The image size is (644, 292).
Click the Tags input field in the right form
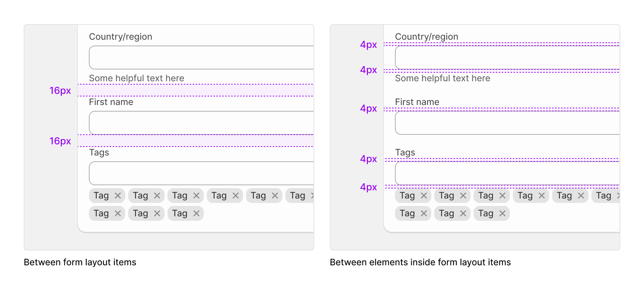508,173
